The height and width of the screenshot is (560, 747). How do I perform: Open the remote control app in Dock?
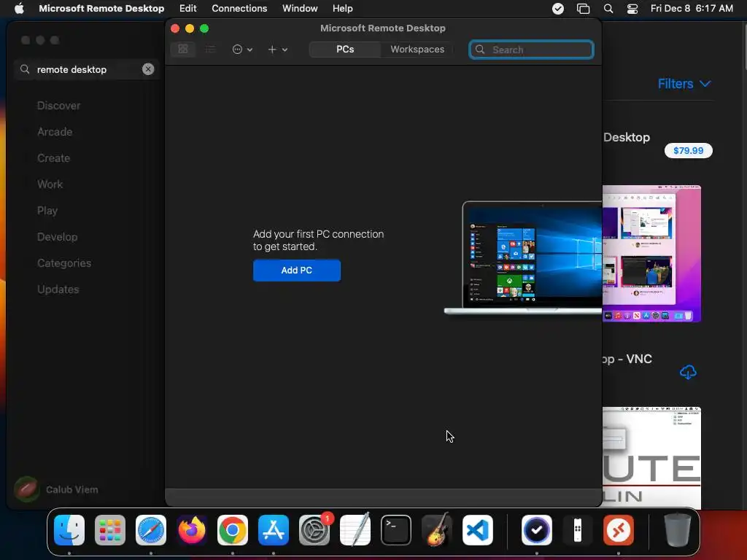(x=578, y=530)
